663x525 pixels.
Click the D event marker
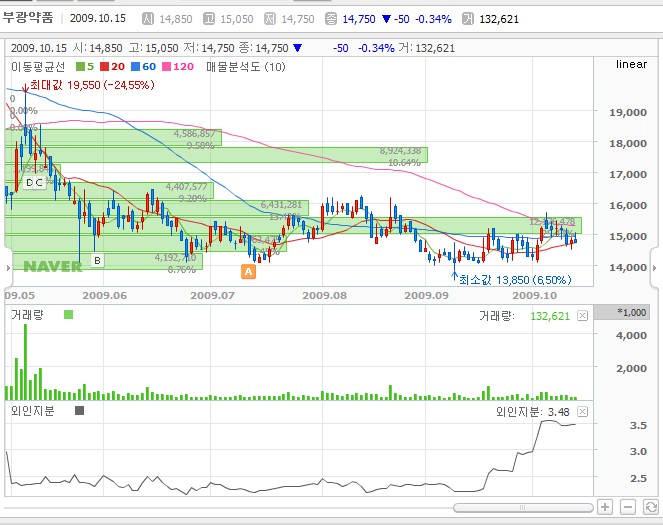click(29, 183)
